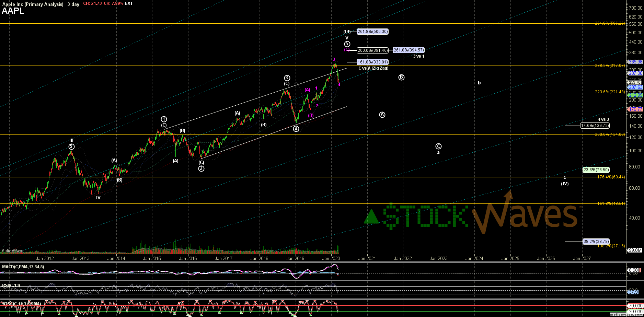This screenshot has width=644, height=317.
Task: Click the 335.98 price tag on axis
Action: click(x=635, y=62)
